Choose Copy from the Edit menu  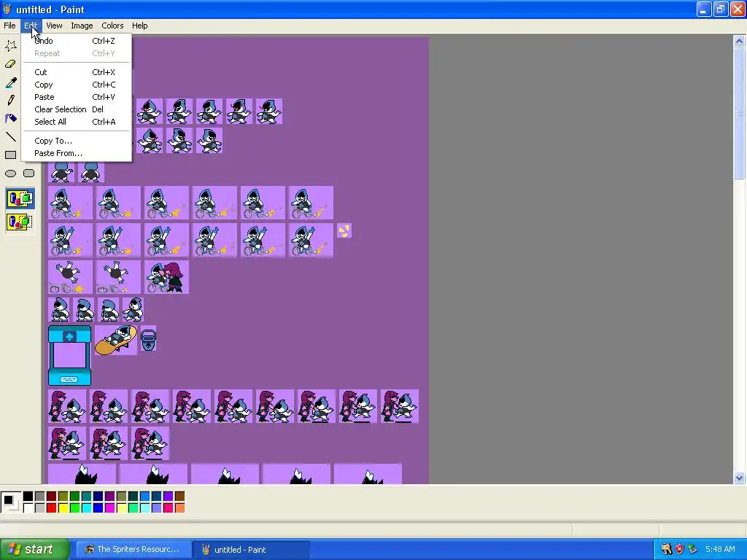click(76, 85)
